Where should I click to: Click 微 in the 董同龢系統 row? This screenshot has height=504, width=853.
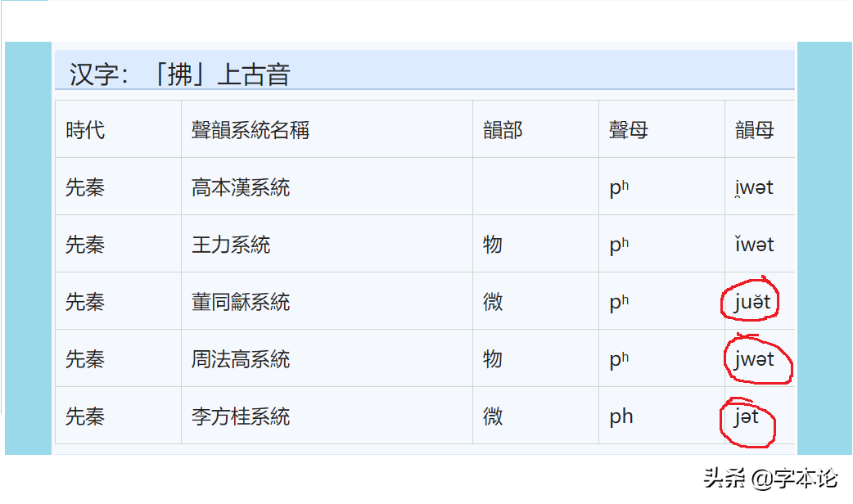pos(493,302)
